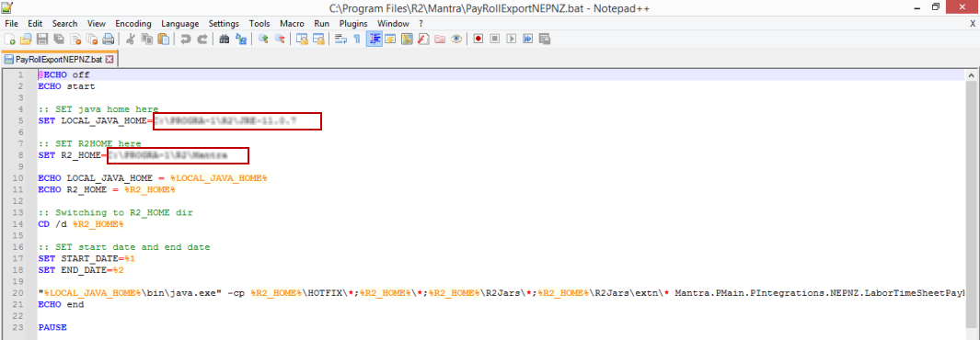Open Find using the binoculars icon
980x340 pixels.
[225, 40]
